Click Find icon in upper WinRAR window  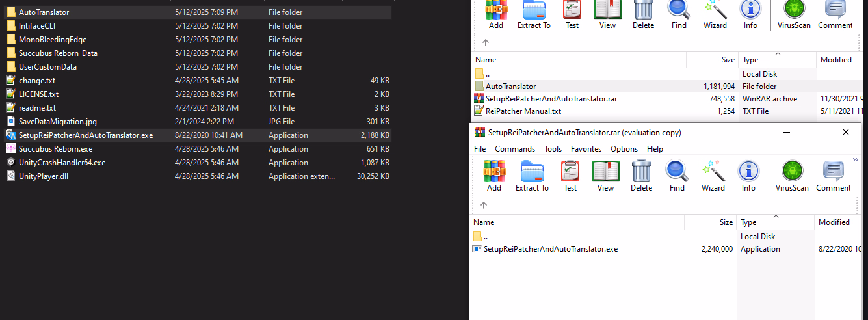(x=679, y=14)
